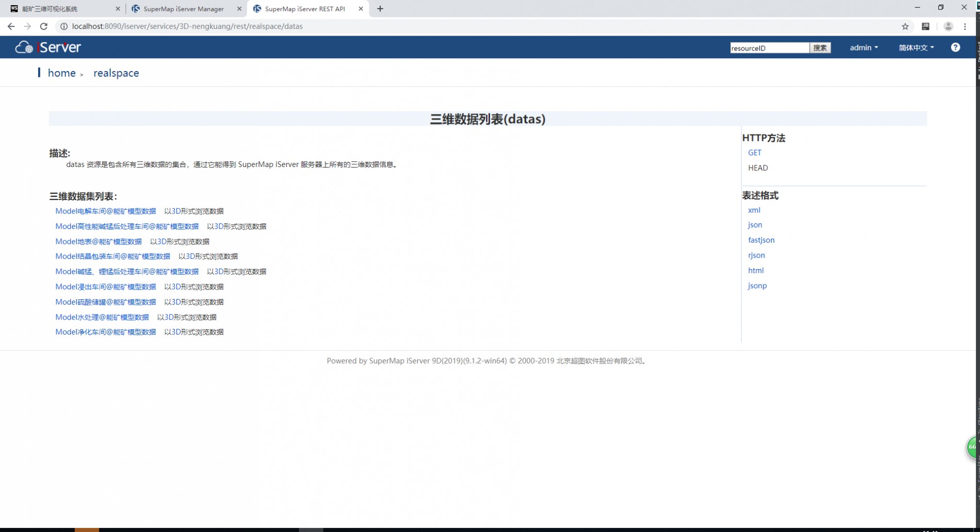Screen dimensions: 980x532
Task: Click the 三维数据列表(datas) heading
Action: point(488,119)
